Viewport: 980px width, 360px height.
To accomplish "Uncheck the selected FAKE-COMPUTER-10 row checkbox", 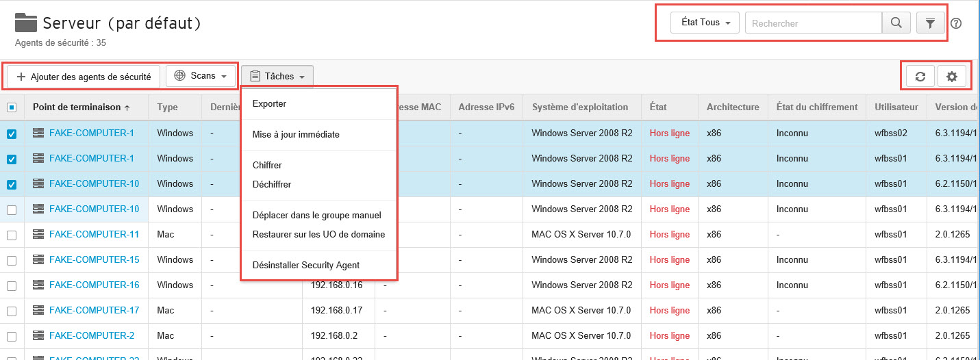I will click(12, 184).
